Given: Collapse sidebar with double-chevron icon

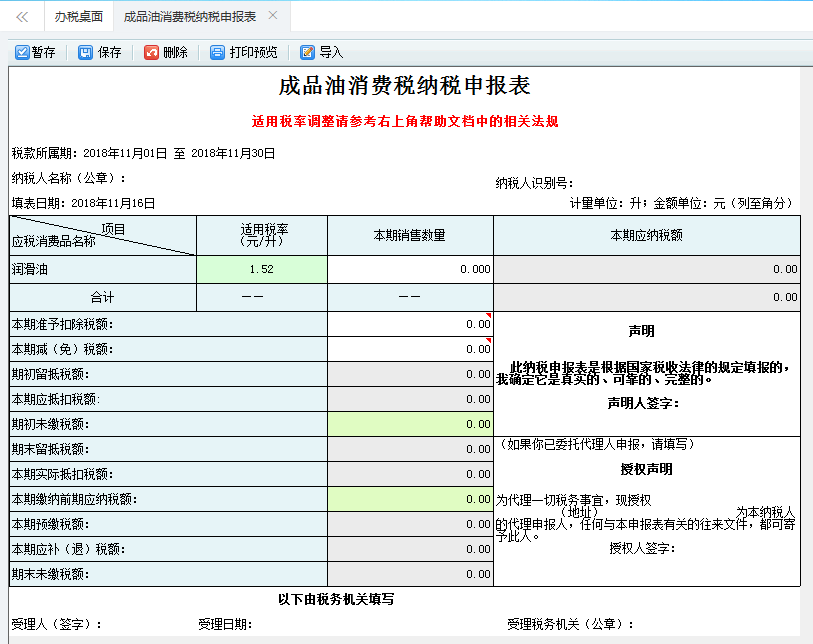Looking at the screenshot, I should pos(22,17).
